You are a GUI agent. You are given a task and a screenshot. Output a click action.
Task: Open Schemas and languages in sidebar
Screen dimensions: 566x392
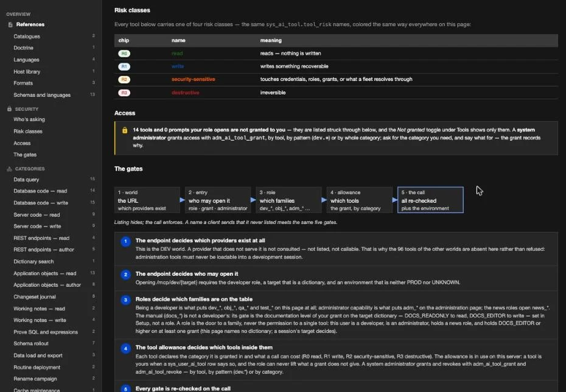42,96
